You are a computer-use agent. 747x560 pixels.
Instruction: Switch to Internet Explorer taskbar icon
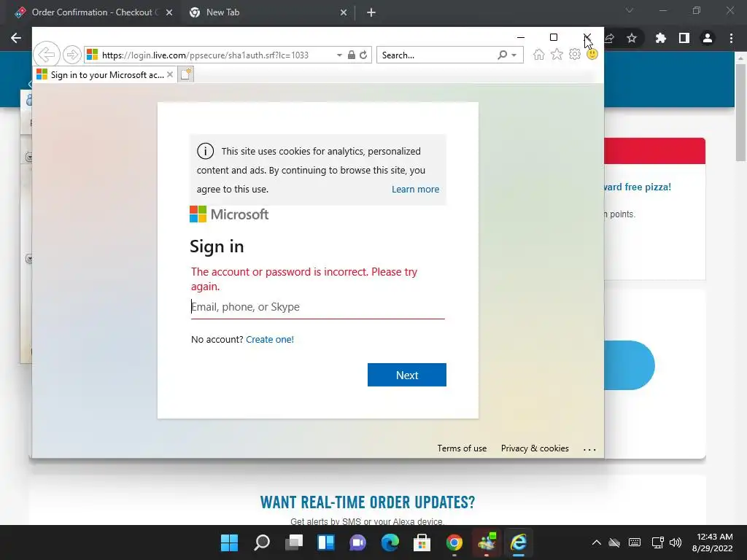coord(519,542)
